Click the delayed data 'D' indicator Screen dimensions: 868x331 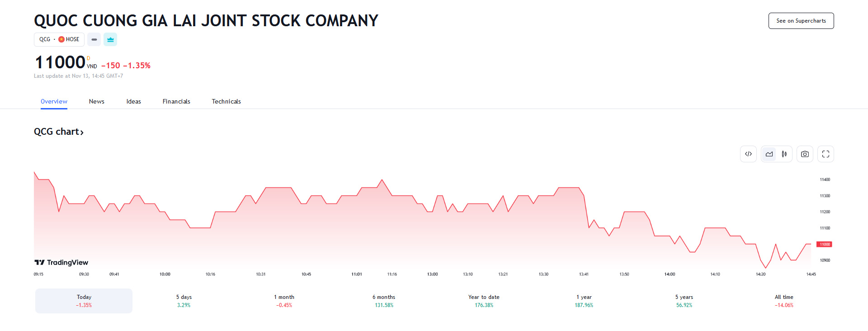[x=89, y=58]
